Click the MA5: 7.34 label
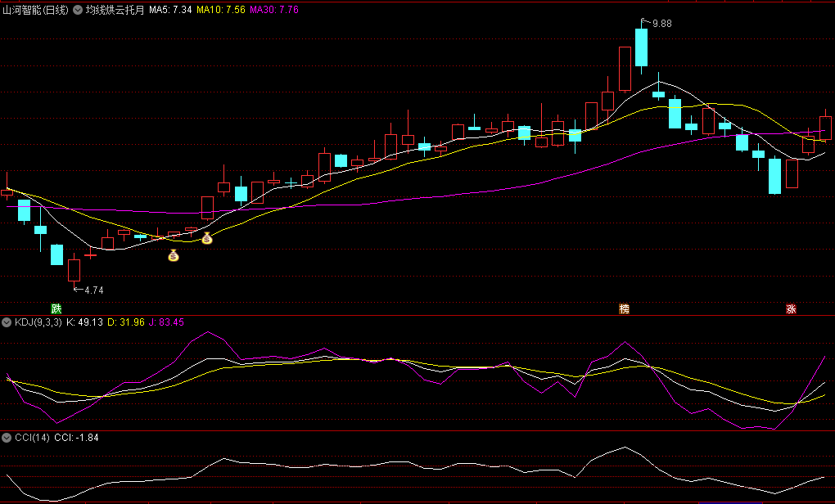Viewport: 835px width, 504px height. 169,11
